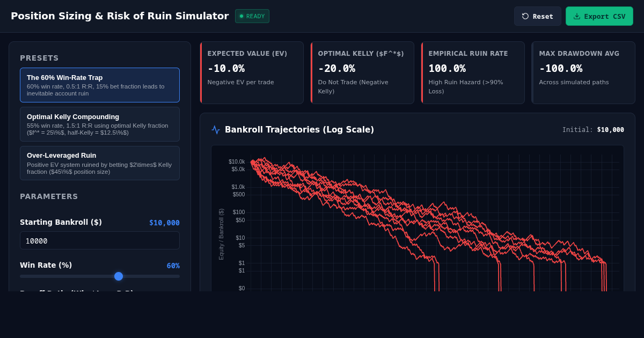
Task: Click the chart pulse icon beside Bankroll Trajectories
Action: pyautogui.click(x=216, y=130)
